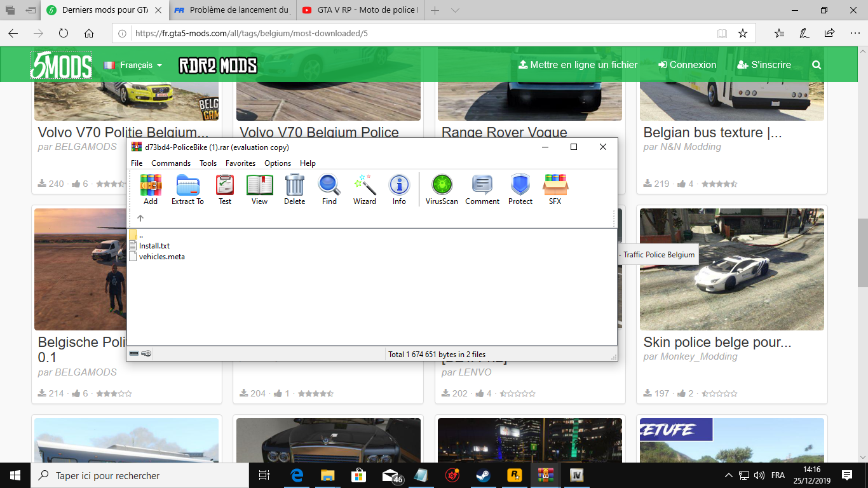The height and width of the screenshot is (488, 868).
Task: Launch the WinRAR Wizard
Action: (365, 189)
